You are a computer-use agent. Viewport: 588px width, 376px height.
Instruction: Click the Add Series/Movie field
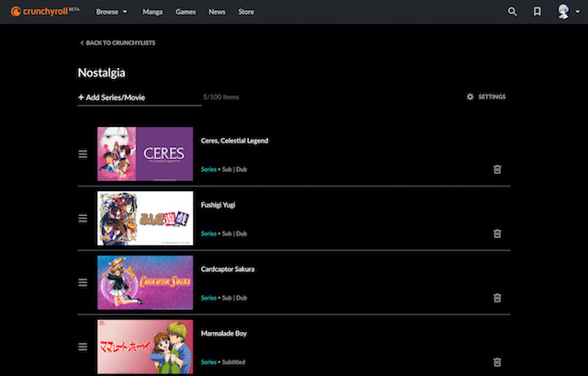[140, 97]
